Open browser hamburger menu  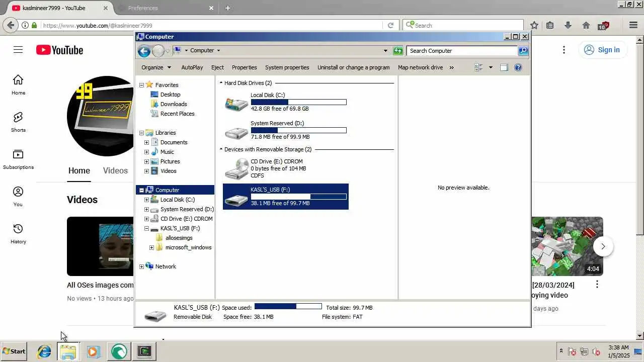[633, 25]
